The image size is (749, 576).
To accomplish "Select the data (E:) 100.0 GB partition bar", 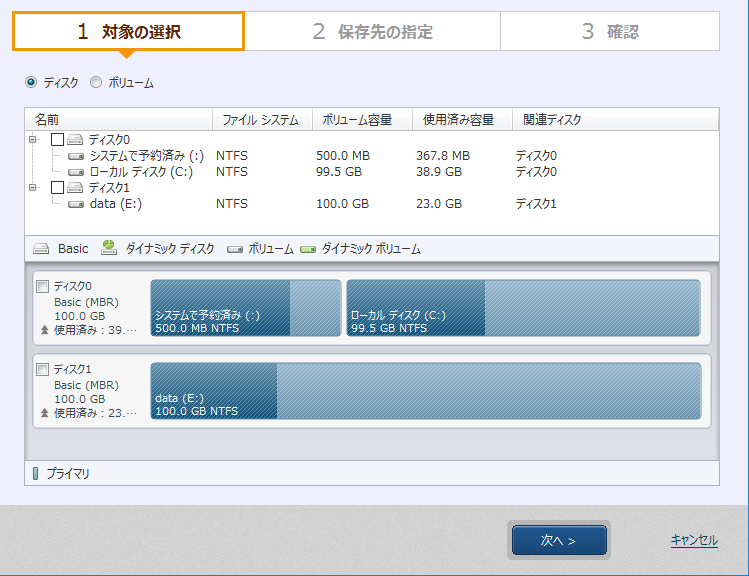I will (426, 391).
